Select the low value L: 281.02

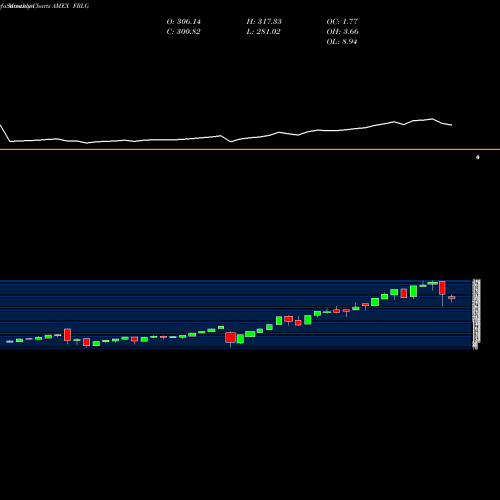point(263,32)
